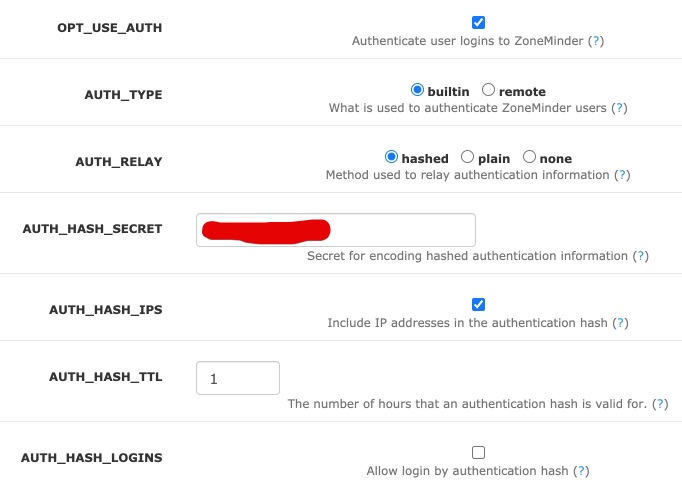
Task: Open help link for OPT_USE_AUTH
Action: [596, 41]
